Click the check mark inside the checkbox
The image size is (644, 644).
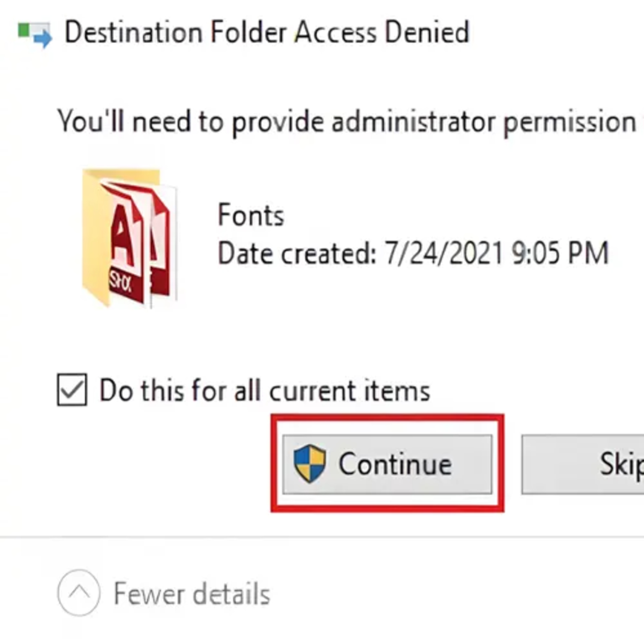(x=72, y=389)
